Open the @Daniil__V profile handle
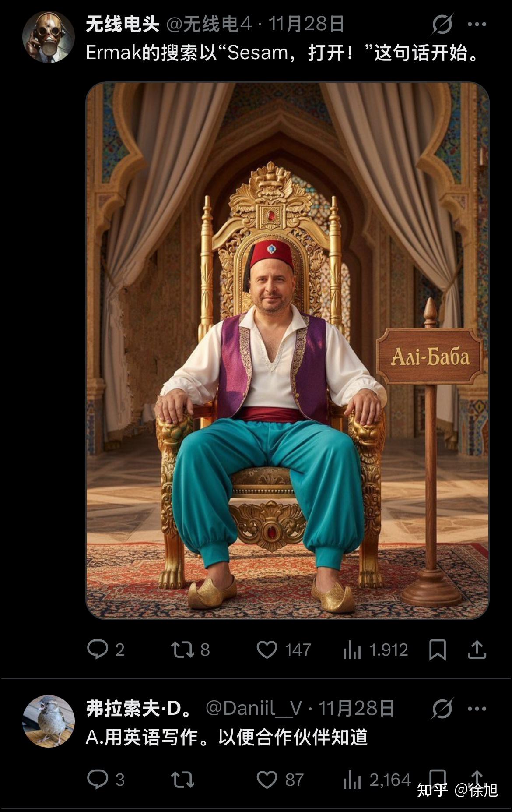 (254, 708)
